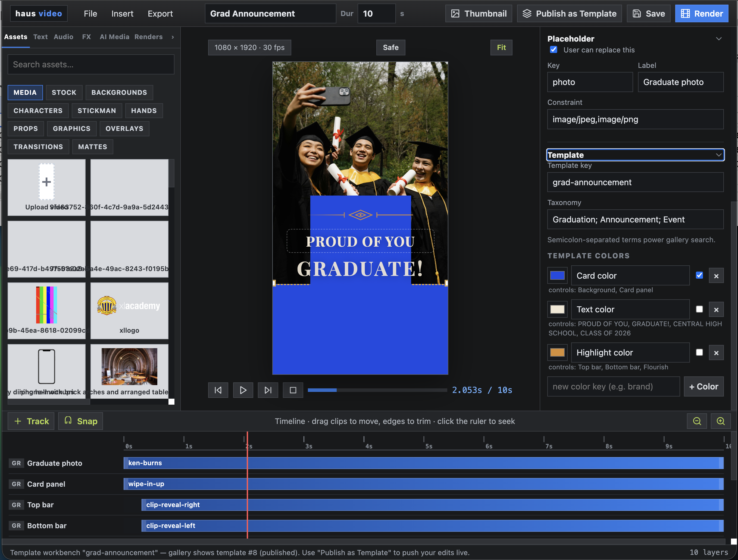Select the CHARACTERS asset category
The image size is (738, 560).
pos(38,111)
